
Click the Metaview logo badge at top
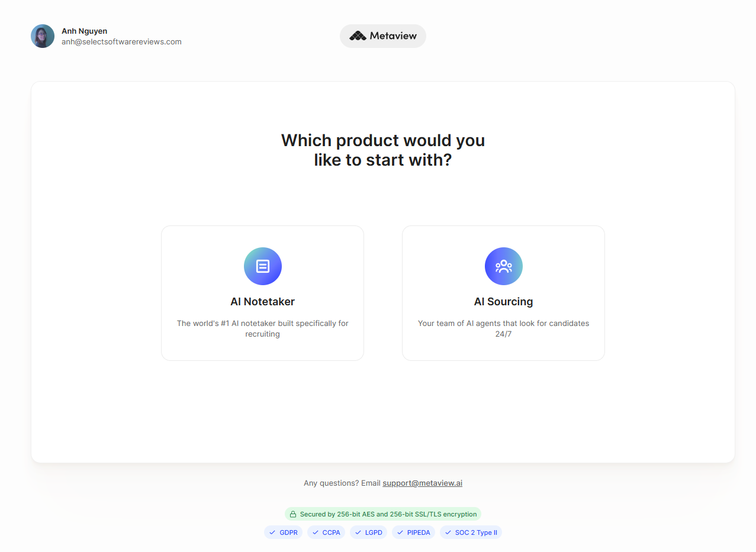[383, 36]
